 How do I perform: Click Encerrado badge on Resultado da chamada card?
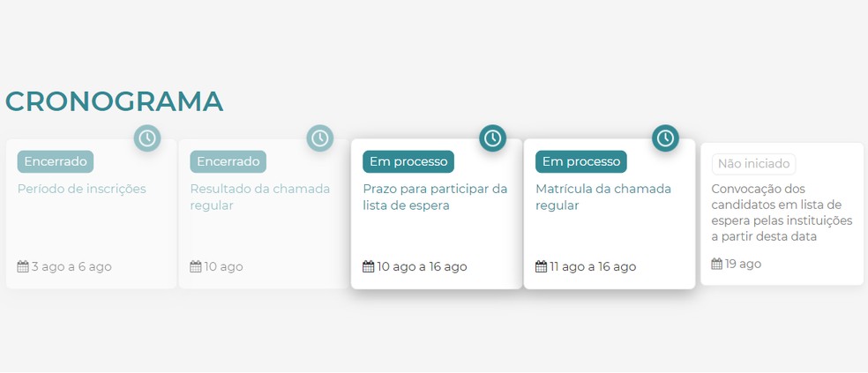click(228, 161)
